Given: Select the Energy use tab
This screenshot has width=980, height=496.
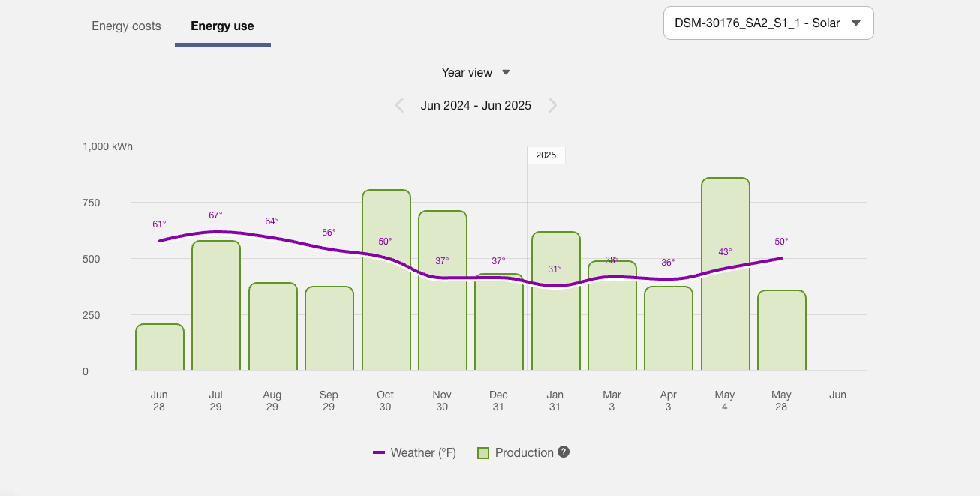Looking at the screenshot, I should pos(222,26).
